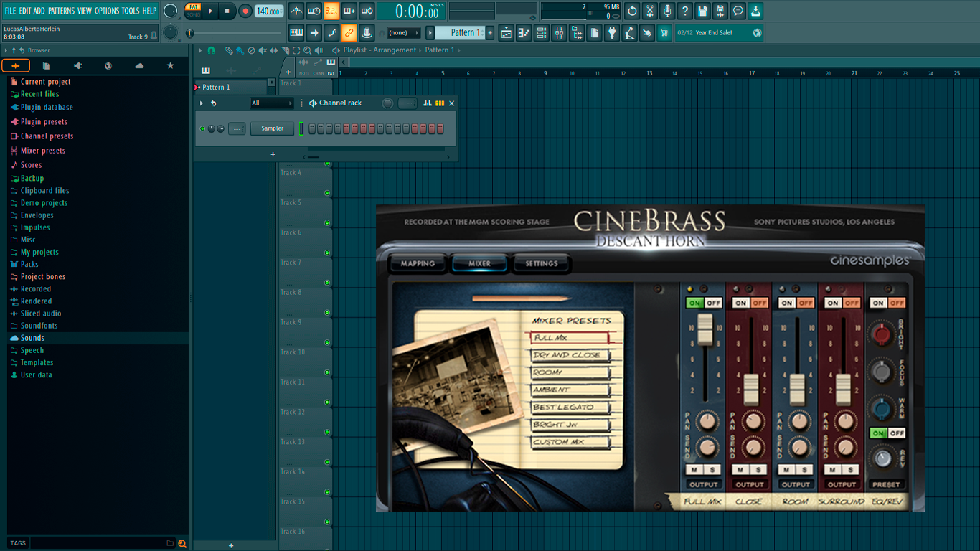Screen dimensions: 980x551
Task: Click the Close channel volume fader
Action: [750, 390]
